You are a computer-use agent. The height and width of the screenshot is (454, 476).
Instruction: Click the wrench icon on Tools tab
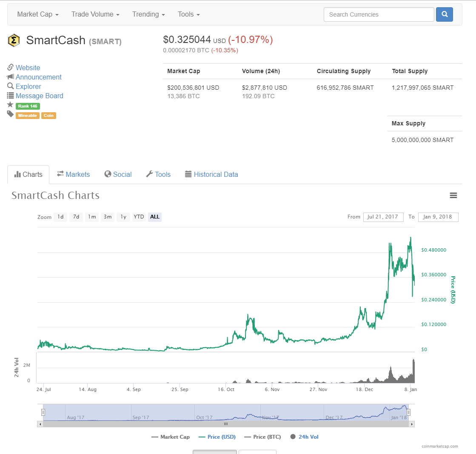(x=149, y=174)
